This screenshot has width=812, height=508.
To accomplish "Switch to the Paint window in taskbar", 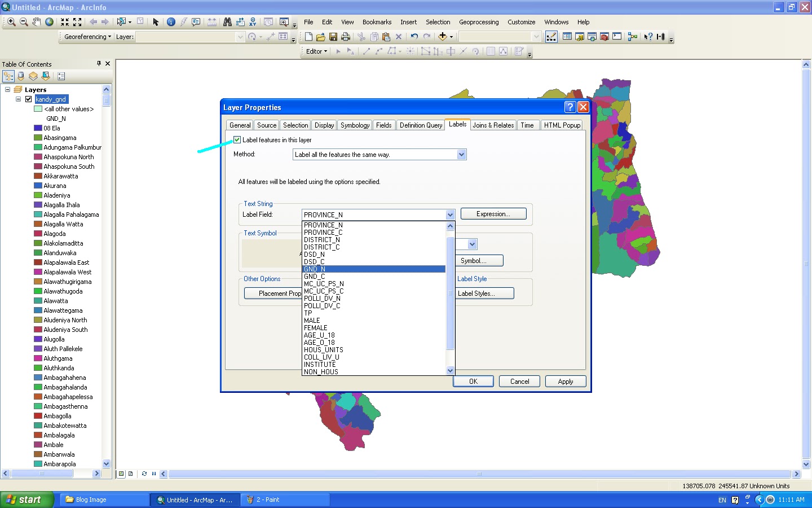I will click(285, 499).
